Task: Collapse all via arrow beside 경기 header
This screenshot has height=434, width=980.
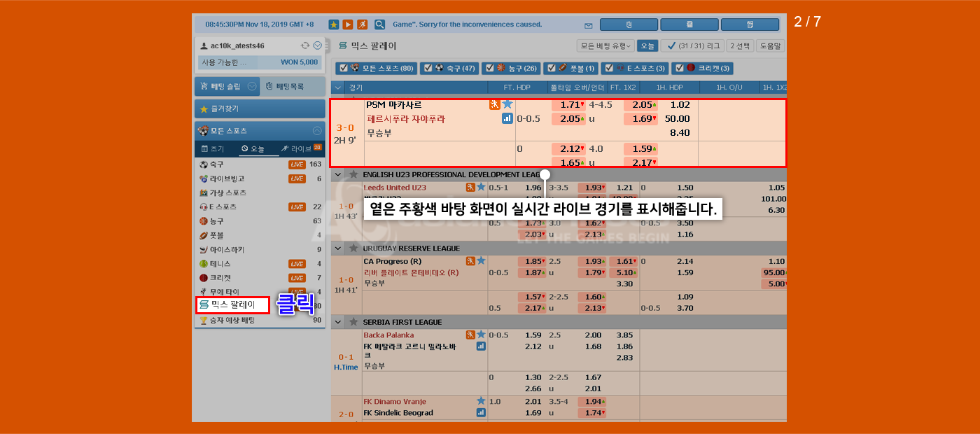Action: click(339, 87)
